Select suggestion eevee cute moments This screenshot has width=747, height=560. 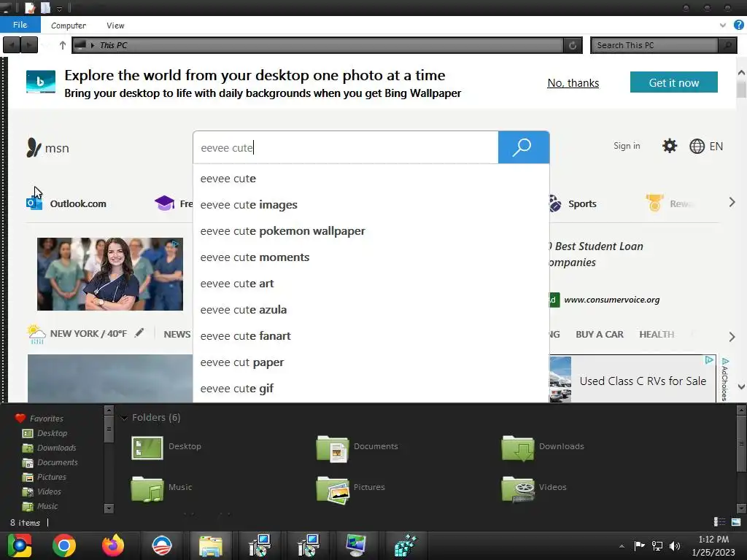371,257
